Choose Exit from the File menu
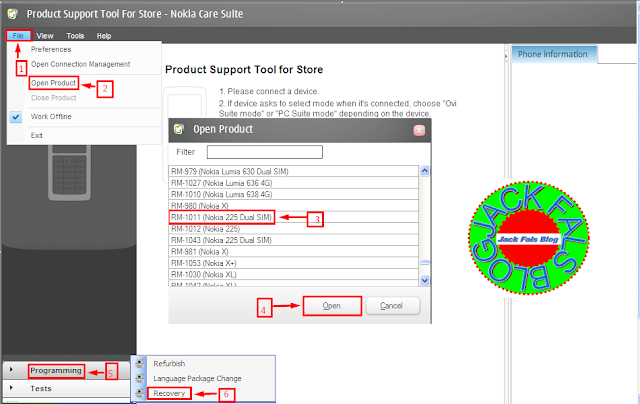Screen dimensions: 640x404 pos(36,135)
